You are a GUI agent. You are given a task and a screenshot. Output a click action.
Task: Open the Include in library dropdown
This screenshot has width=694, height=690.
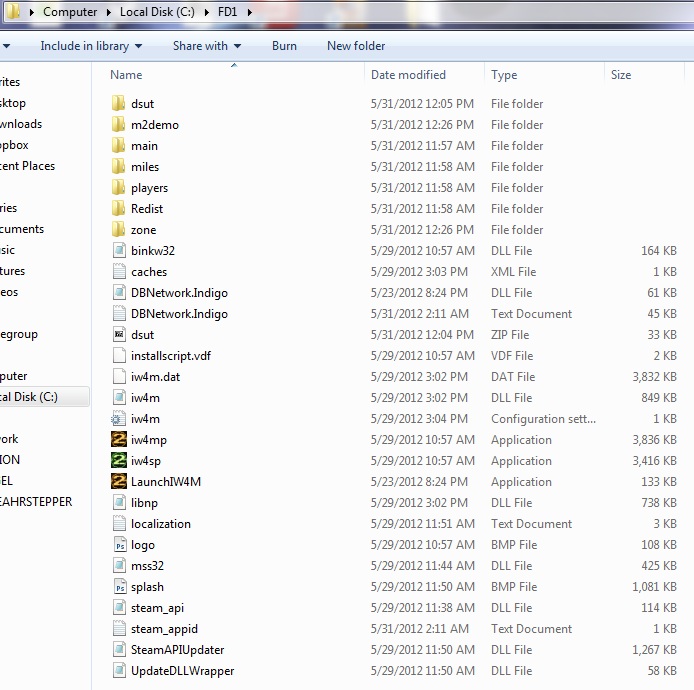tap(91, 46)
